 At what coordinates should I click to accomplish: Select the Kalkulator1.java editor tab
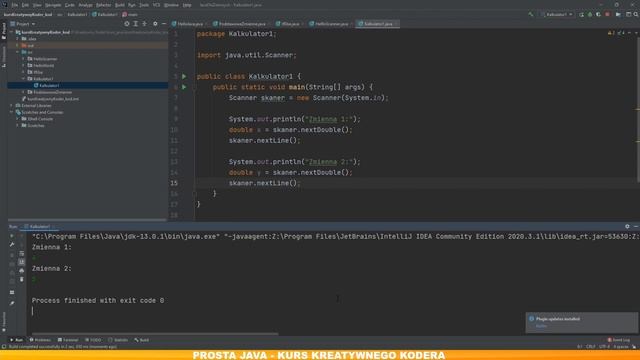[x=378, y=24]
